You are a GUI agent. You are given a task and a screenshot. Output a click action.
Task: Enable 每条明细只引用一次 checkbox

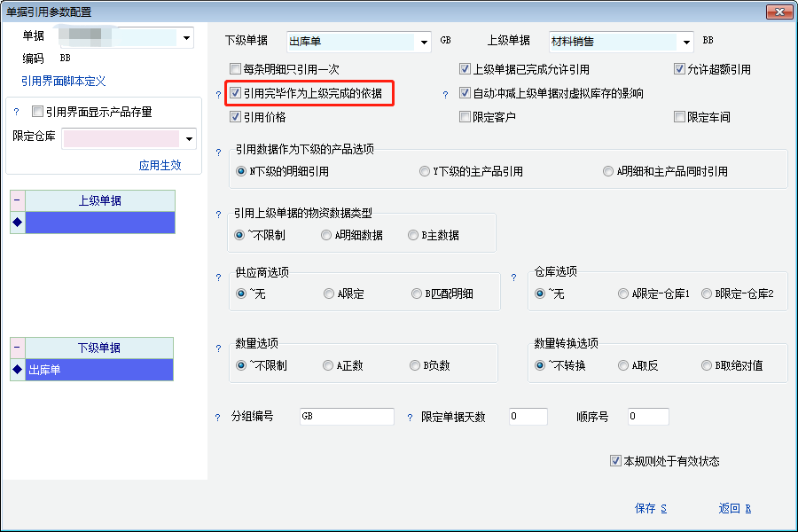pyautogui.click(x=235, y=69)
